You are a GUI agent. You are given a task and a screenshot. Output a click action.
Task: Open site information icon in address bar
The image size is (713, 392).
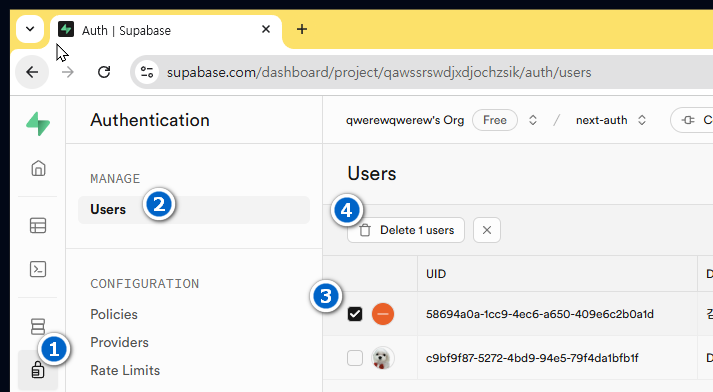(x=147, y=72)
